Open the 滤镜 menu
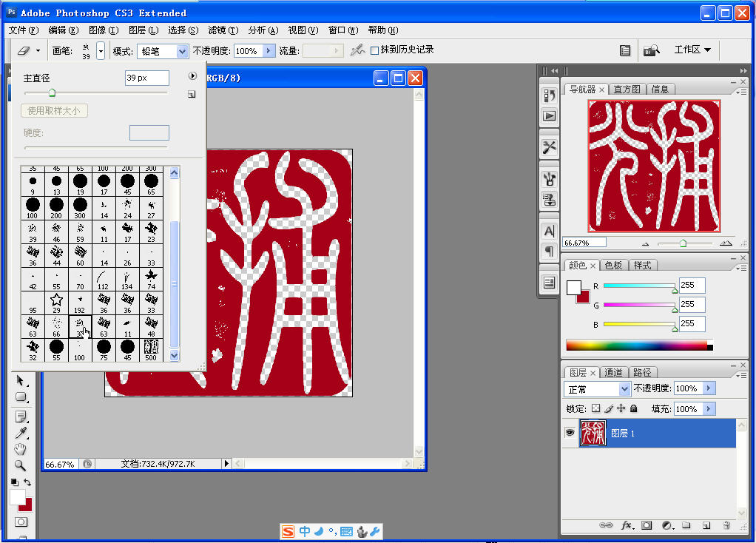This screenshot has height=543, width=756. click(x=220, y=30)
